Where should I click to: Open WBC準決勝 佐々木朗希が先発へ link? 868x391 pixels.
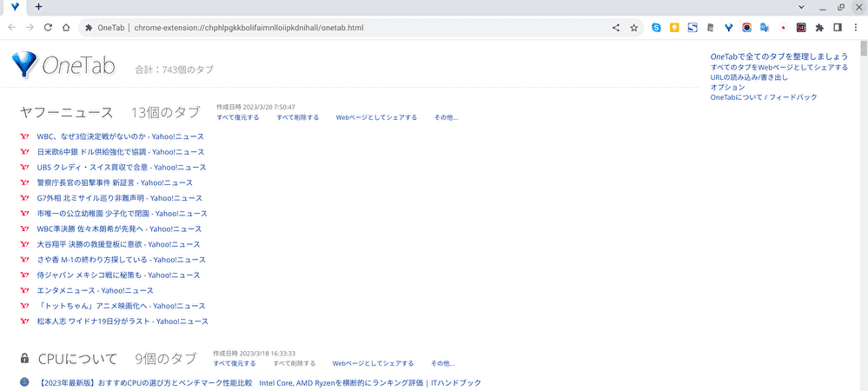click(119, 229)
